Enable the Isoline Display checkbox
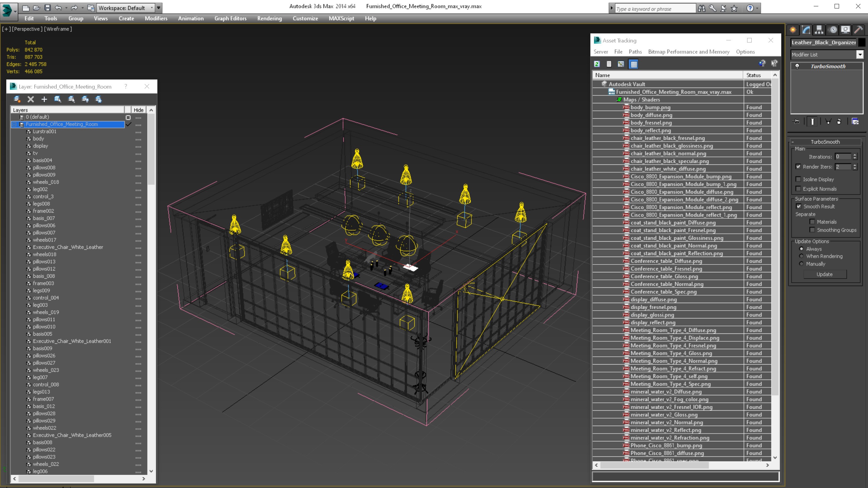 tap(798, 179)
